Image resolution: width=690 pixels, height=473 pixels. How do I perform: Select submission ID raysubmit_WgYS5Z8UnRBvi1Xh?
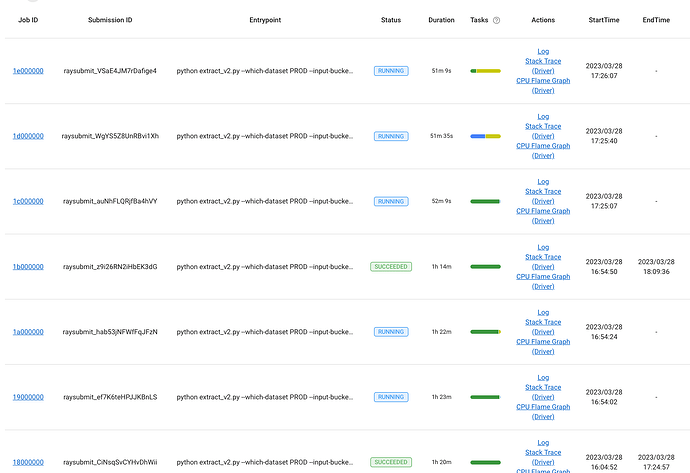tap(110, 136)
